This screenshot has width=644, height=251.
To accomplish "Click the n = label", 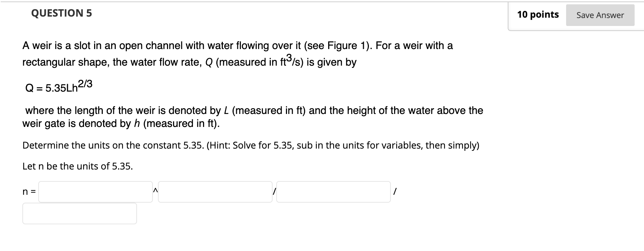I will point(29,192).
